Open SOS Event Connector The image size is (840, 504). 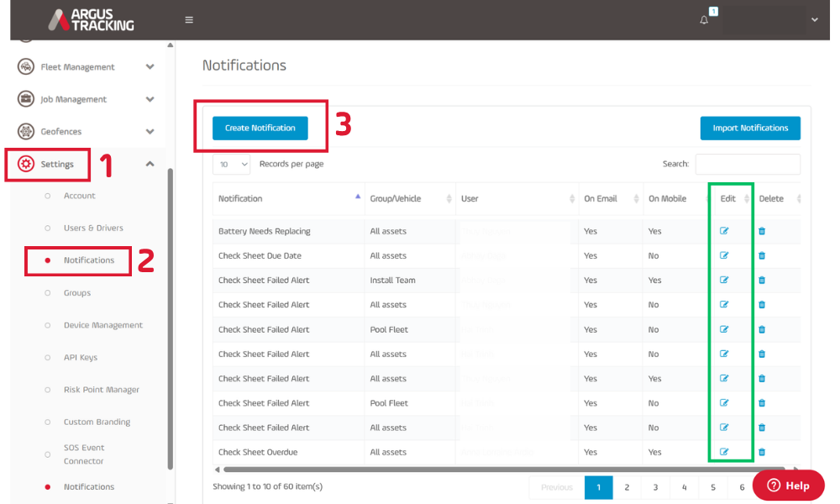[84, 454]
